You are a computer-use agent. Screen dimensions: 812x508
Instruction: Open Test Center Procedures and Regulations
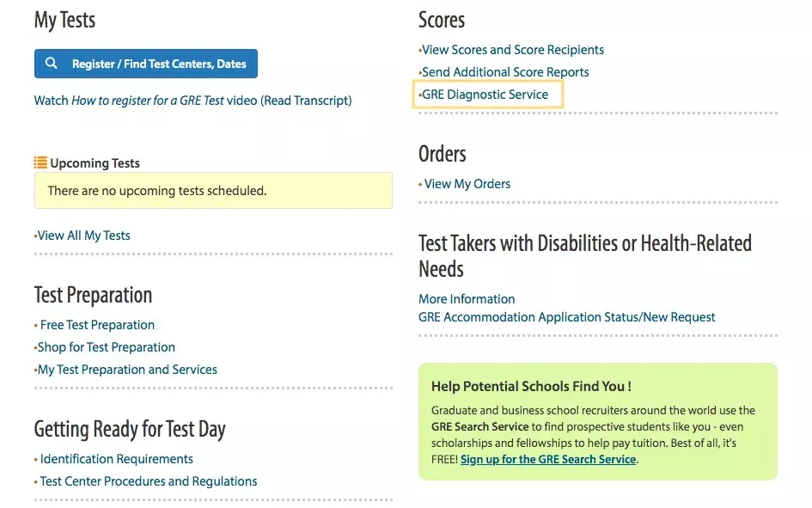148,481
